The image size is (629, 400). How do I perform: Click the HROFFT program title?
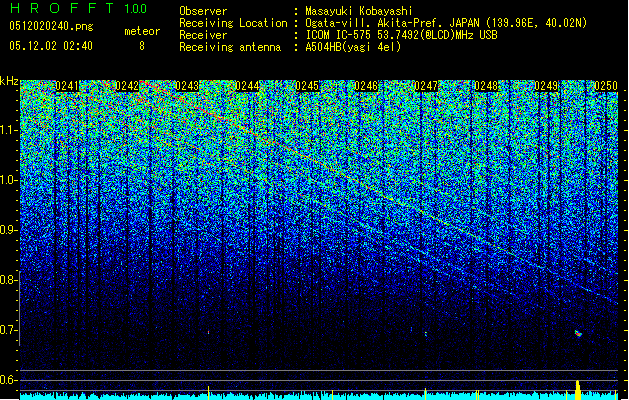tap(63, 8)
